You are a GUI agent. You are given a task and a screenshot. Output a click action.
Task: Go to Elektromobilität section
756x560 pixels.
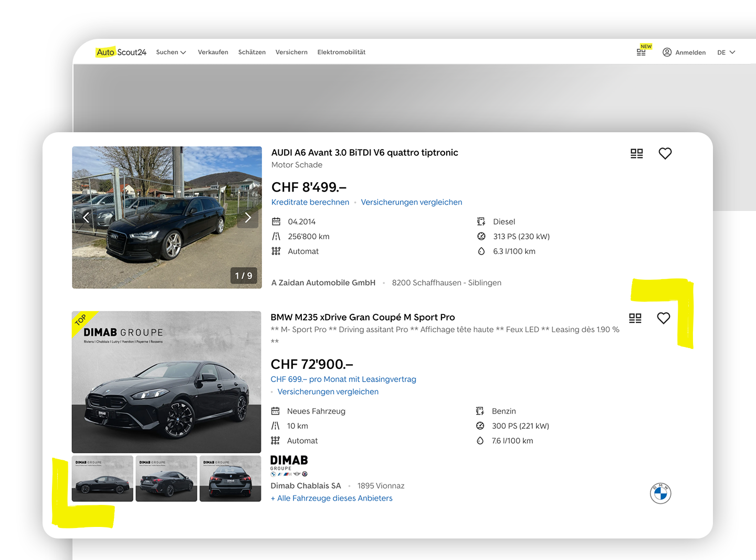tap(341, 52)
